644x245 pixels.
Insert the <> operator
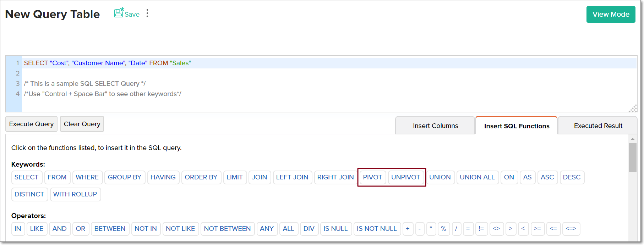point(497,229)
